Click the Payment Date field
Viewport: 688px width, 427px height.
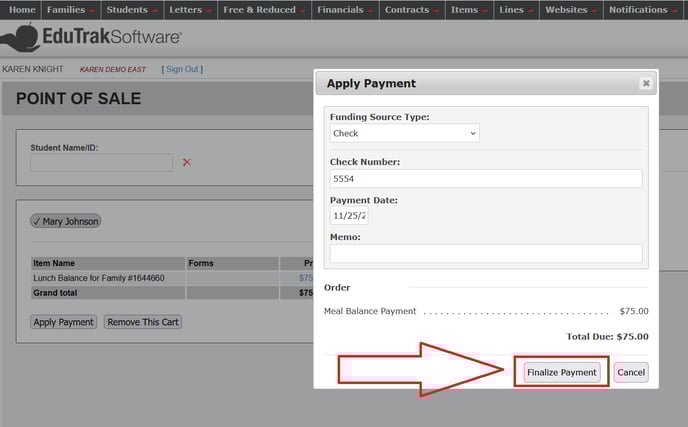[x=349, y=216]
